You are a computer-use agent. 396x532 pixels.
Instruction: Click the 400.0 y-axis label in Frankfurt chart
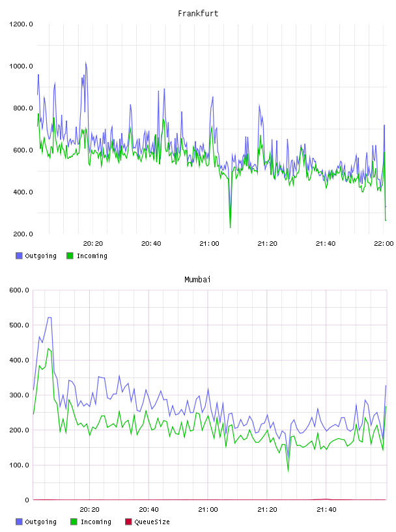point(23,192)
